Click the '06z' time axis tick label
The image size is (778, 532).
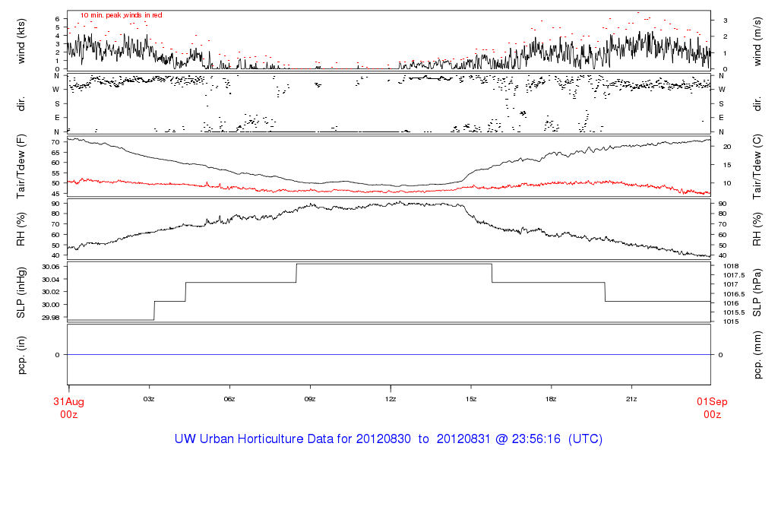pos(229,399)
